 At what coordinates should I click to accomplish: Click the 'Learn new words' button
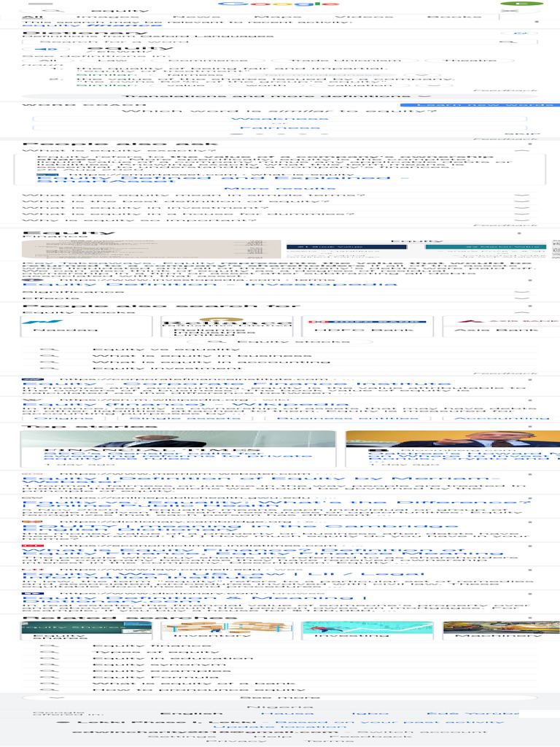(x=478, y=105)
